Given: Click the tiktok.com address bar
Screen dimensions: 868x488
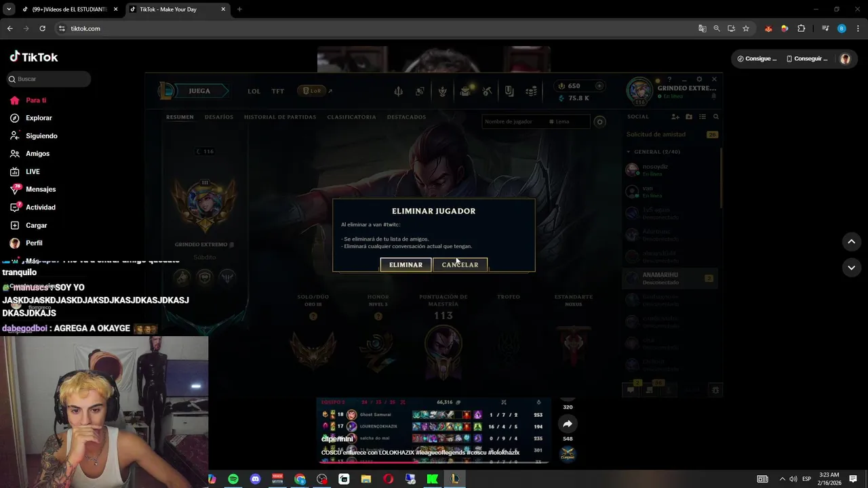Looking at the screenshot, I should (380, 28).
